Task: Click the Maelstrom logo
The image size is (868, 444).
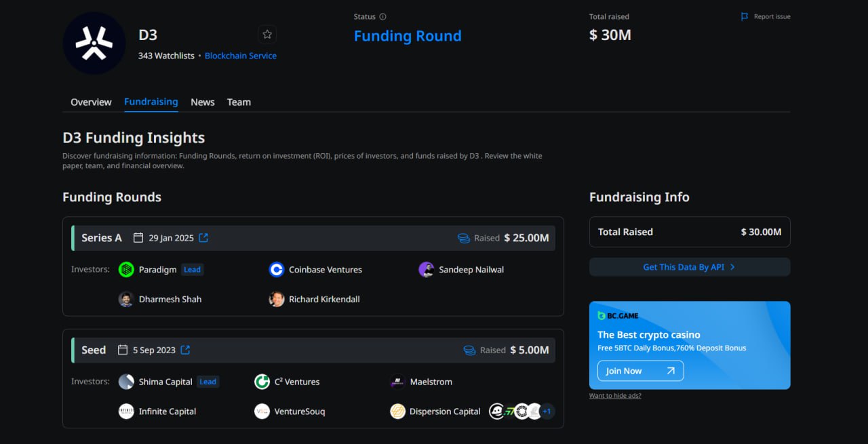Action: pyautogui.click(x=397, y=382)
